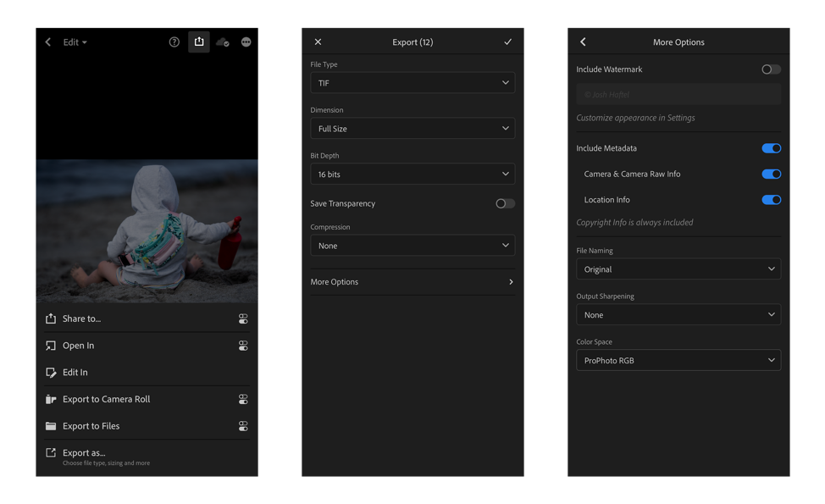
Task: Return from More Options with back arrow
Action: click(x=583, y=42)
